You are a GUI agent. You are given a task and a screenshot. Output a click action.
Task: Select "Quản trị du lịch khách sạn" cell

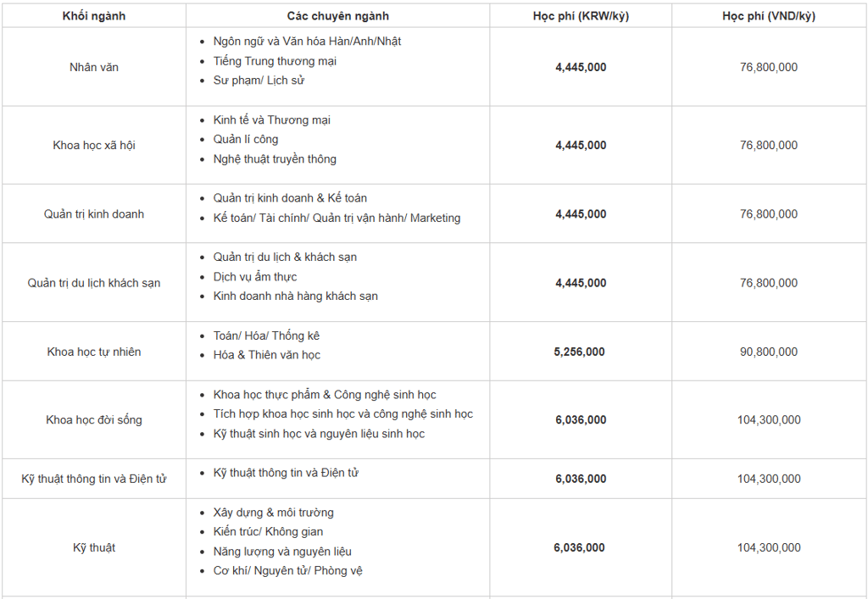(93, 283)
